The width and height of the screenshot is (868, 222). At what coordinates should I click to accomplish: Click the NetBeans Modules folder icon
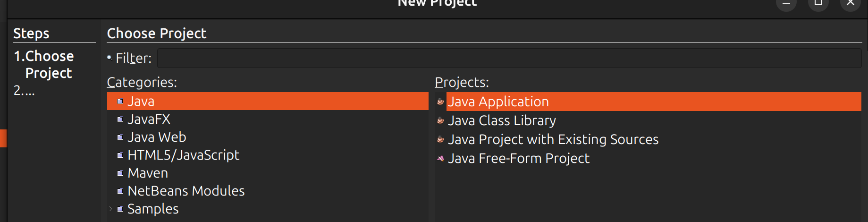(x=120, y=191)
